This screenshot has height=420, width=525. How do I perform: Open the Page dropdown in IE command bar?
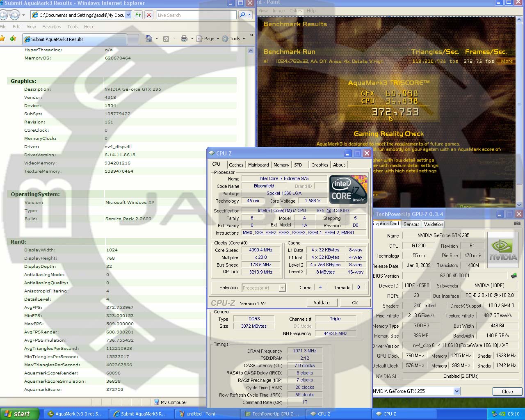[208, 39]
